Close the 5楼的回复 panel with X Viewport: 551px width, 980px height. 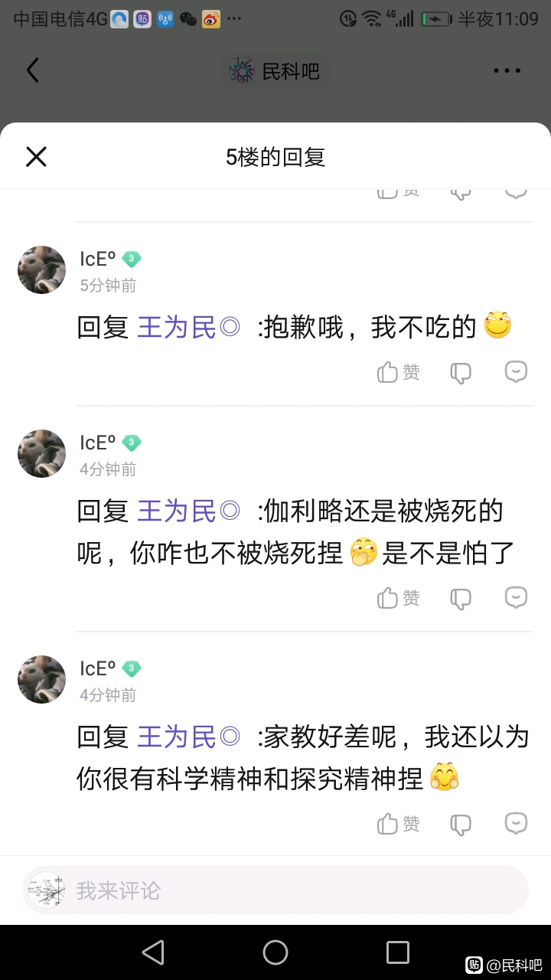click(36, 157)
